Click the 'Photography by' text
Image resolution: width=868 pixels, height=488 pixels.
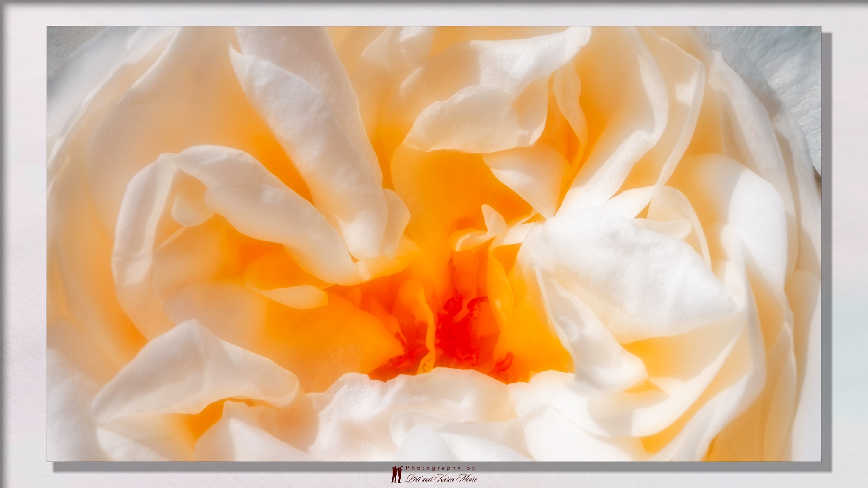click(x=440, y=468)
